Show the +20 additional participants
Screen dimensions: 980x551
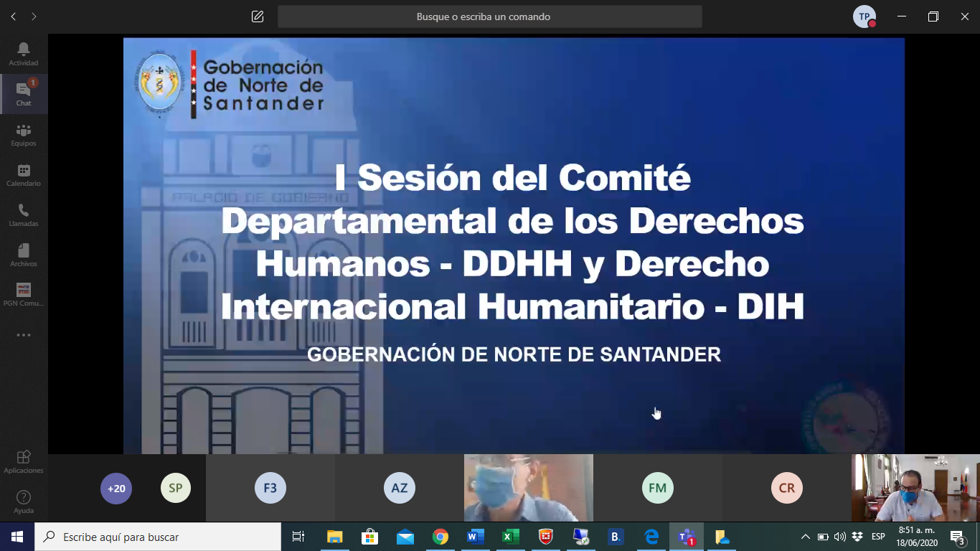click(116, 489)
